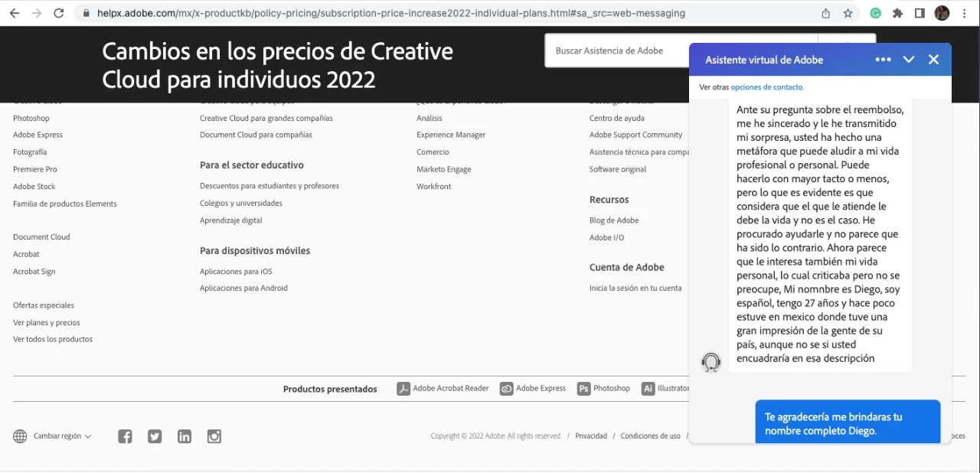
Task: Toggle the browser side panel icon
Action: (920, 13)
